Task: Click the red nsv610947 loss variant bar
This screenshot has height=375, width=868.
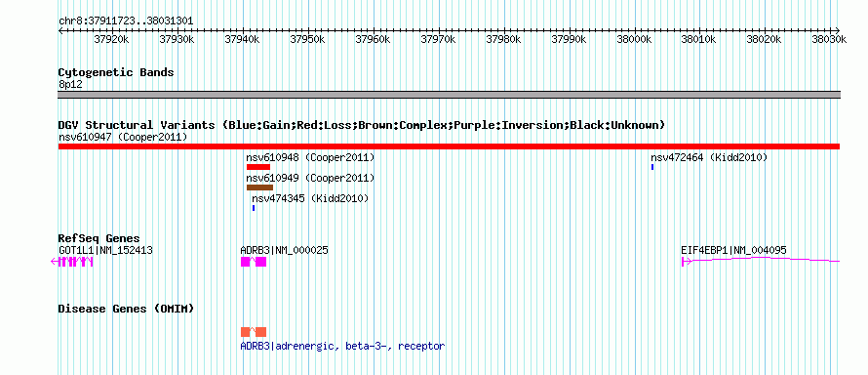Action: click(449, 146)
